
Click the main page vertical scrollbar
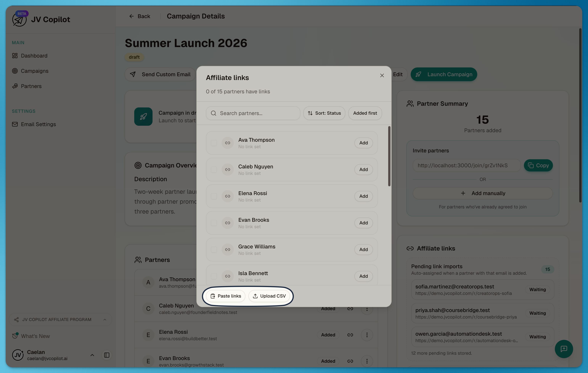coord(580,115)
